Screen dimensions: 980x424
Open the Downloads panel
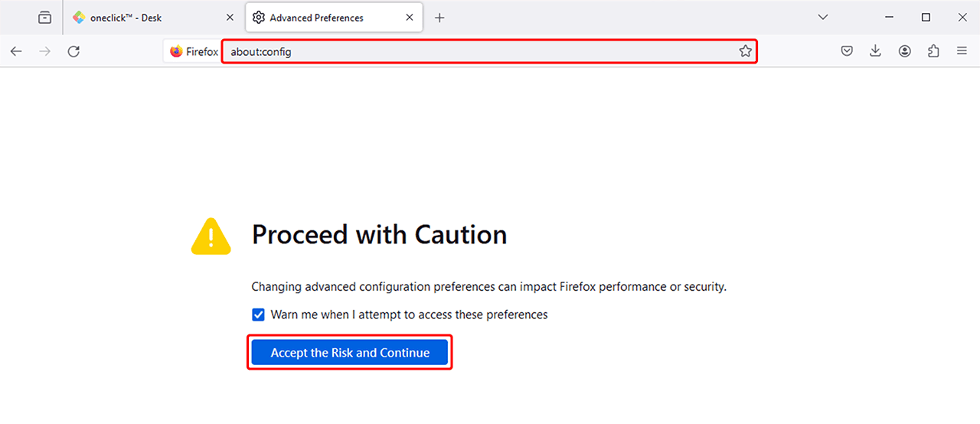(876, 51)
